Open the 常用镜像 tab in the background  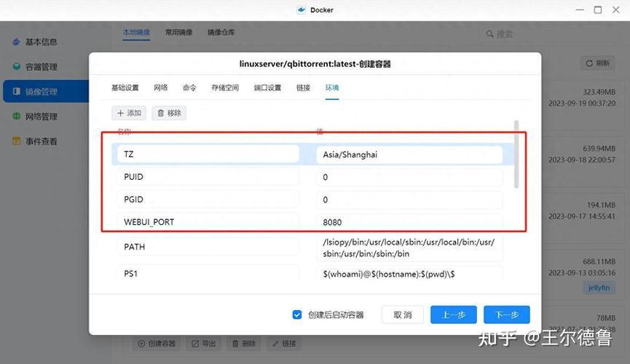click(178, 32)
